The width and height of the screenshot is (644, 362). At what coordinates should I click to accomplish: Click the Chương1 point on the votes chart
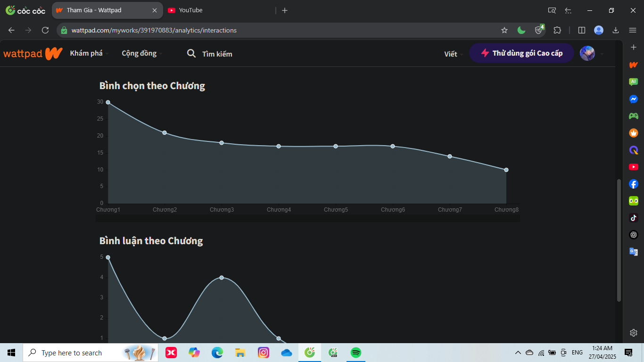[x=108, y=102]
